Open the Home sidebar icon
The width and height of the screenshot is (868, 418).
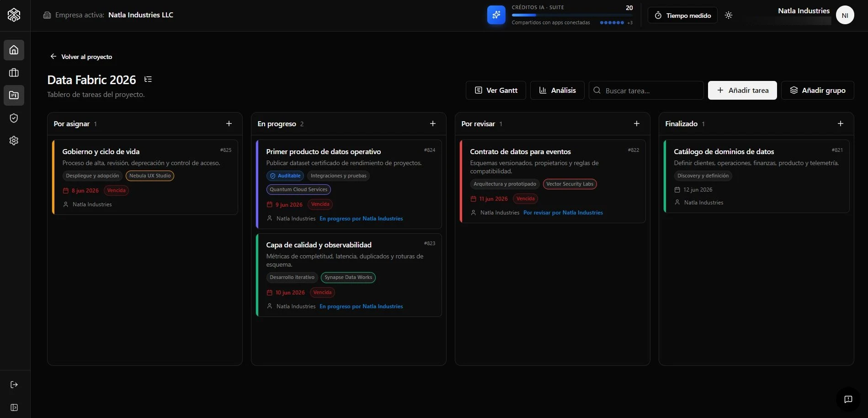(x=14, y=50)
